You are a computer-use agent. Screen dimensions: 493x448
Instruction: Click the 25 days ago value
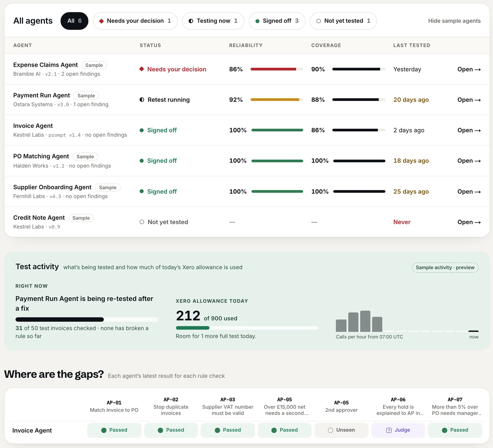tap(411, 192)
